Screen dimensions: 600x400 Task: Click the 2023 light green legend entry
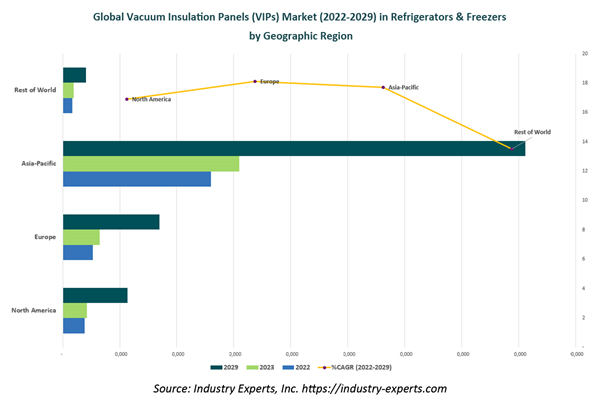259,367
